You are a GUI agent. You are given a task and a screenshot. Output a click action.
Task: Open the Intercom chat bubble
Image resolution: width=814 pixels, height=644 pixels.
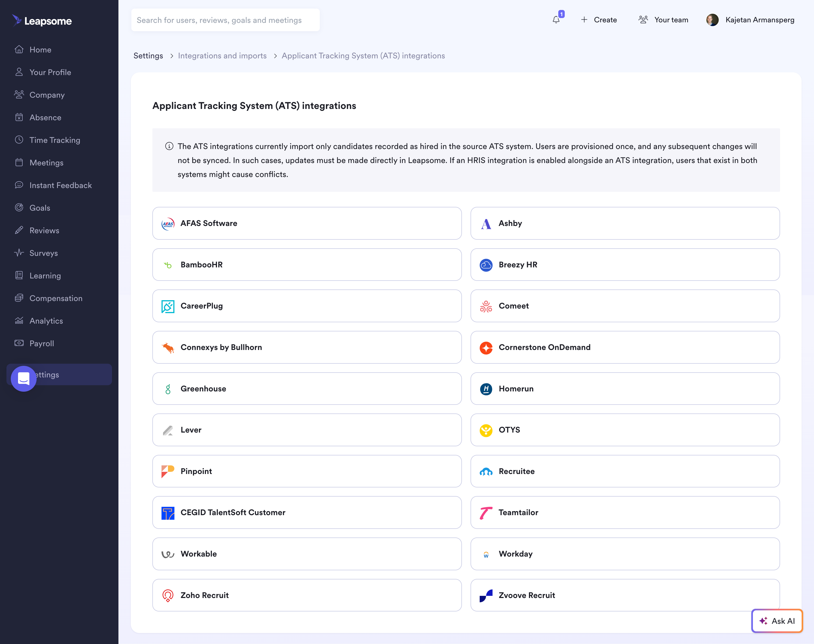click(x=23, y=378)
